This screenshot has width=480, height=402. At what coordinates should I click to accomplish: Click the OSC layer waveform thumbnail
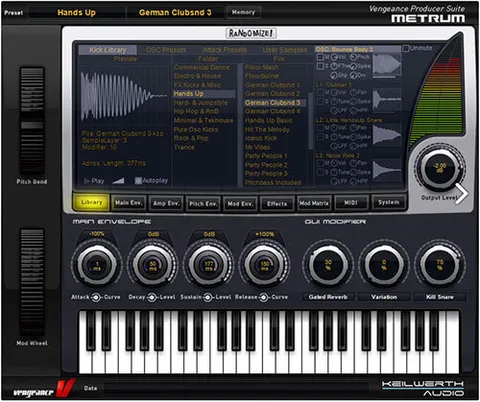tap(387, 65)
